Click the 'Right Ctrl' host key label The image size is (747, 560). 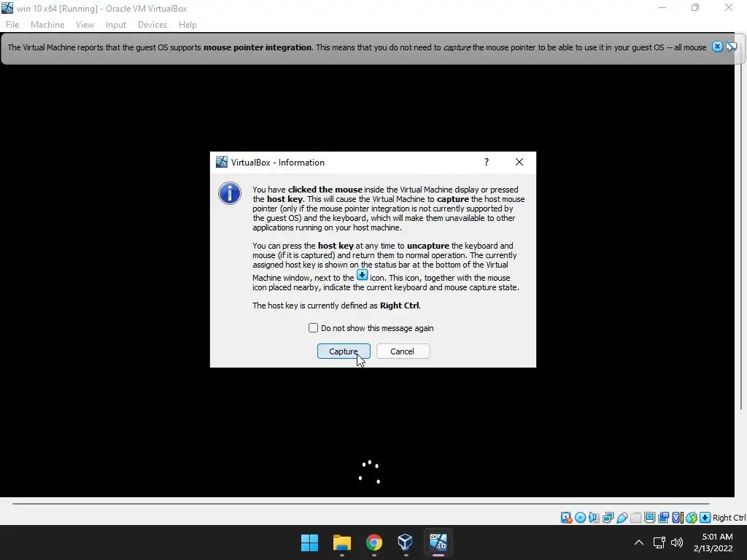pyautogui.click(x=729, y=518)
